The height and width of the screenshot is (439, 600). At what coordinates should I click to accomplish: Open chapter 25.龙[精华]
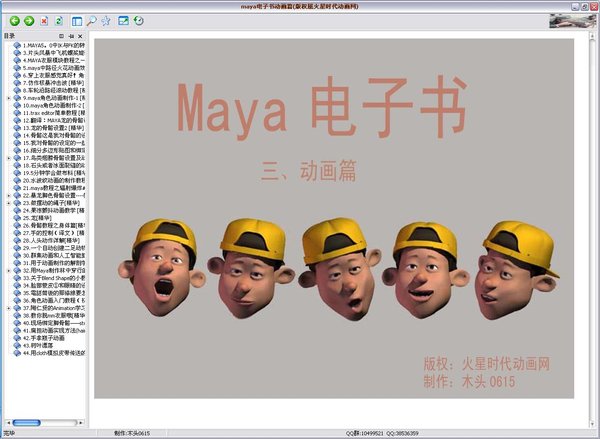point(37,218)
